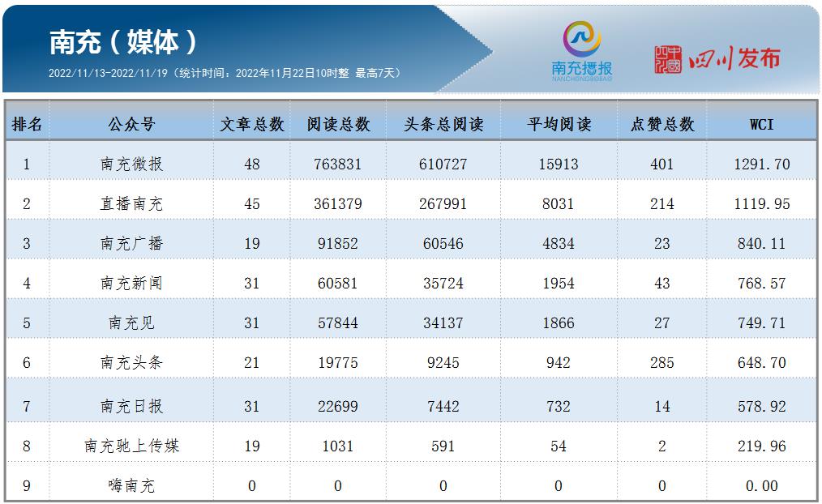The height and width of the screenshot is (504, 822).
Task: Click the 平均阅读 column header
Action: [559, 124]
